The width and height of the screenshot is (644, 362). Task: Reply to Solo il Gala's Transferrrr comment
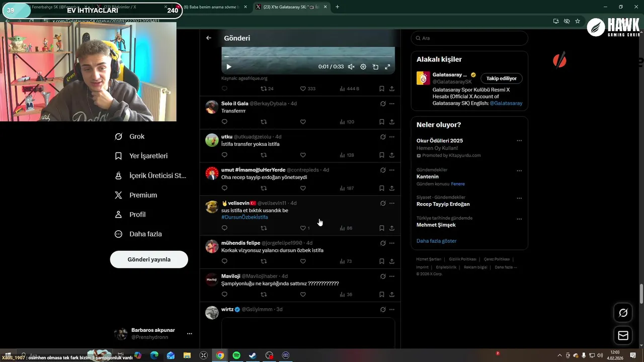click(224, 122)
